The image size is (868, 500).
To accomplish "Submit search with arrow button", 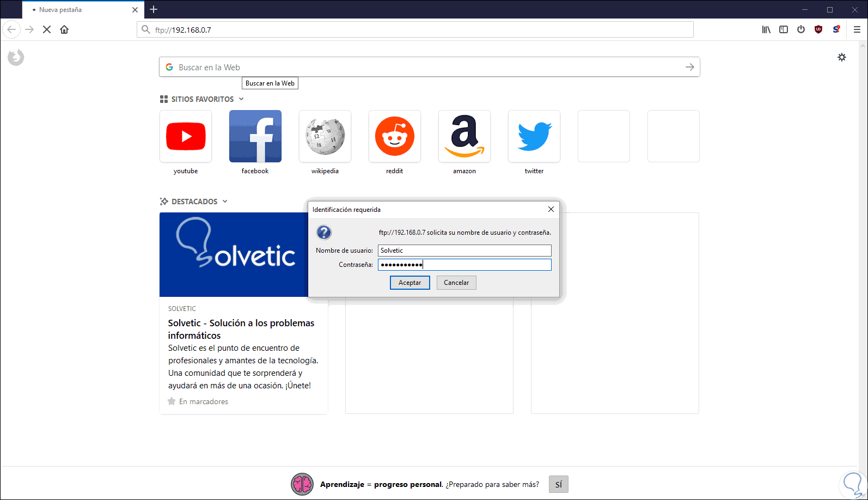I will [x=690, y=67].
